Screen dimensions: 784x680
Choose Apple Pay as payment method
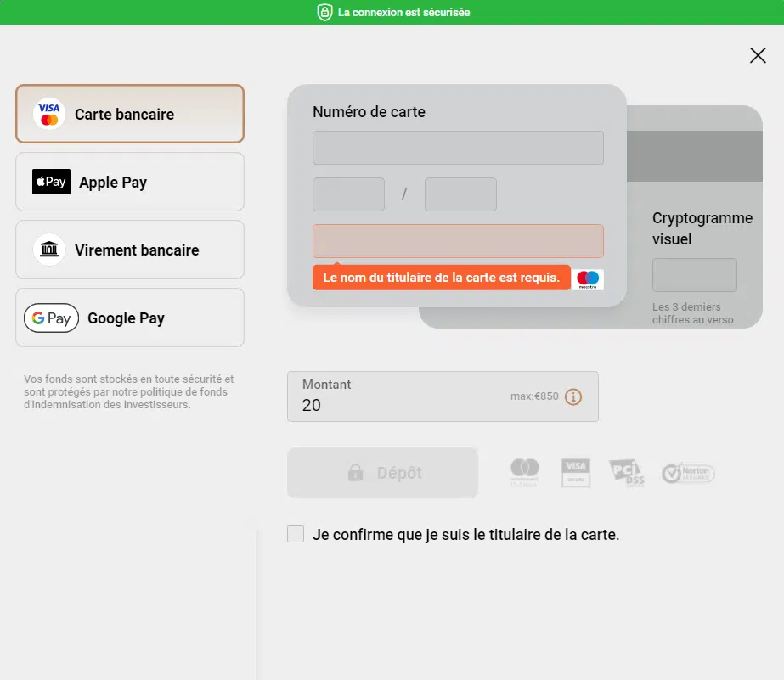click(130, 182)
